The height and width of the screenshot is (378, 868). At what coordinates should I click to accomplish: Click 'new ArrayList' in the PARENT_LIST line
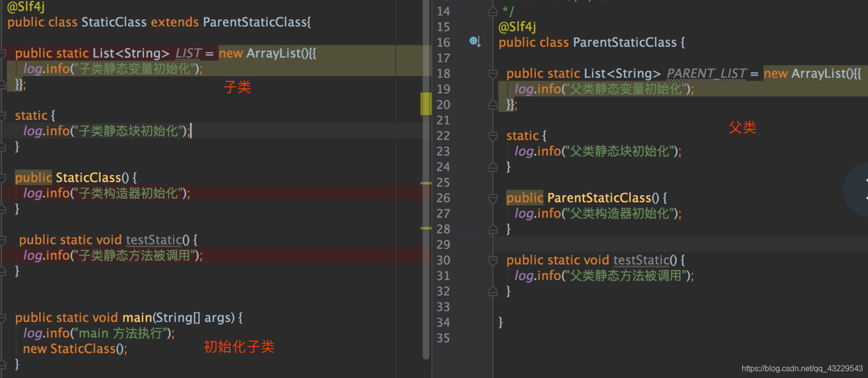tap(806, 74)
